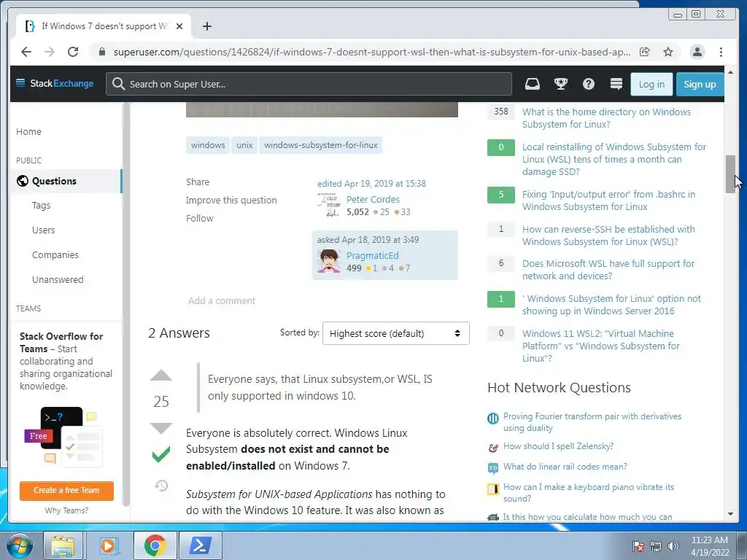Open network tray icon
Screen dimensions: 747x560
(x=656, y=546)
